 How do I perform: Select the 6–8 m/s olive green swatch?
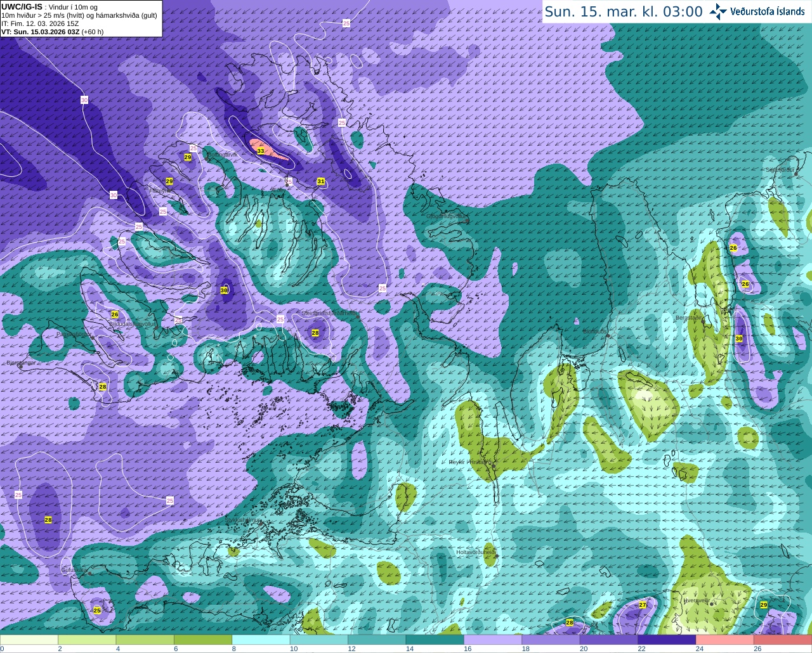pos(203,640)
